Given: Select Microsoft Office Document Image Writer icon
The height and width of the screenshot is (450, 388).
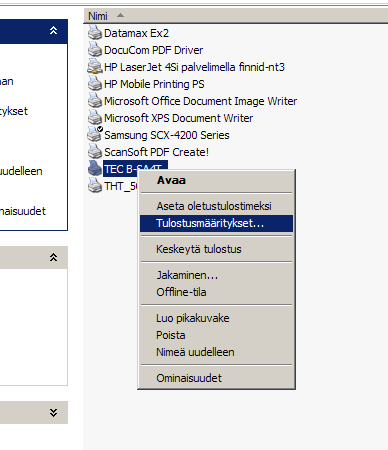Looking at the screenshot, I should pyautogui.click(x=95, y=101).
